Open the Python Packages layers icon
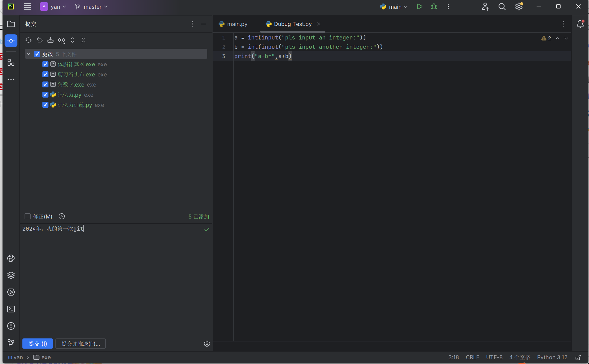Screen dimensions: 589x364 pos(11,275)
